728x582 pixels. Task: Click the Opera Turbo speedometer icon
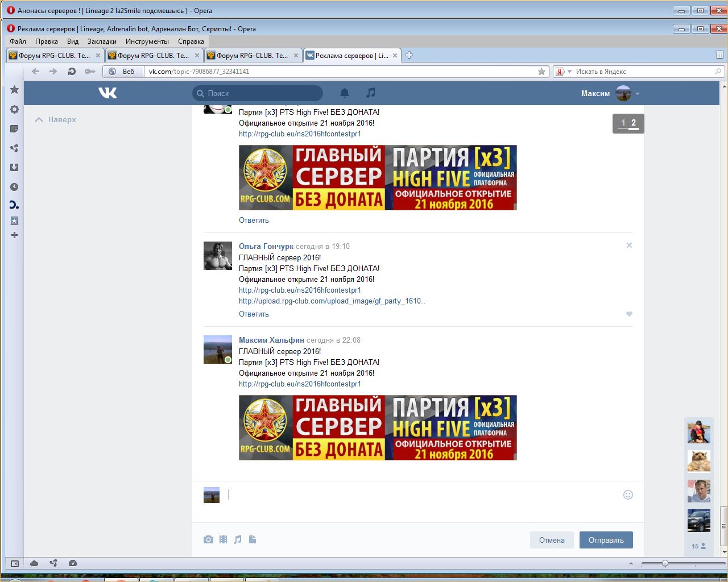click(x=72, y=563)
